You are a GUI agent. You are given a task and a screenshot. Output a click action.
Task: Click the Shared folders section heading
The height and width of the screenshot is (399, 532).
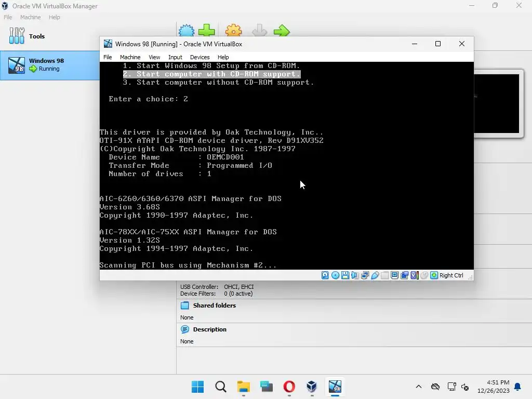[214, 305]
